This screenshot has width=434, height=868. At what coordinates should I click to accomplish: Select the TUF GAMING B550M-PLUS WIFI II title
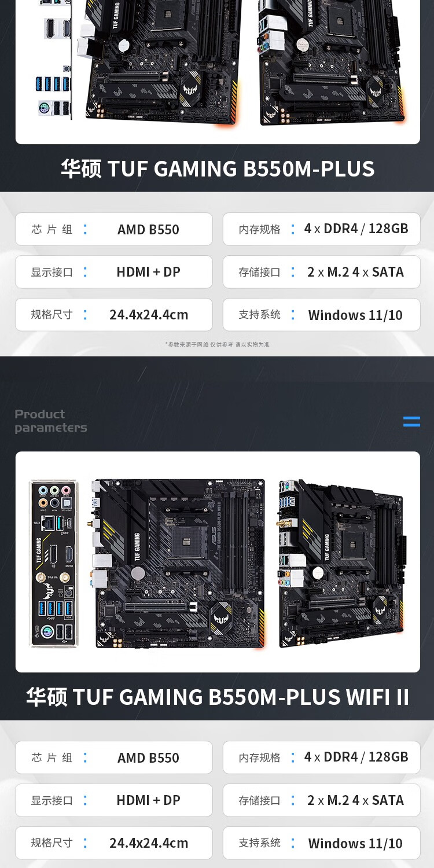pos(218,697)
